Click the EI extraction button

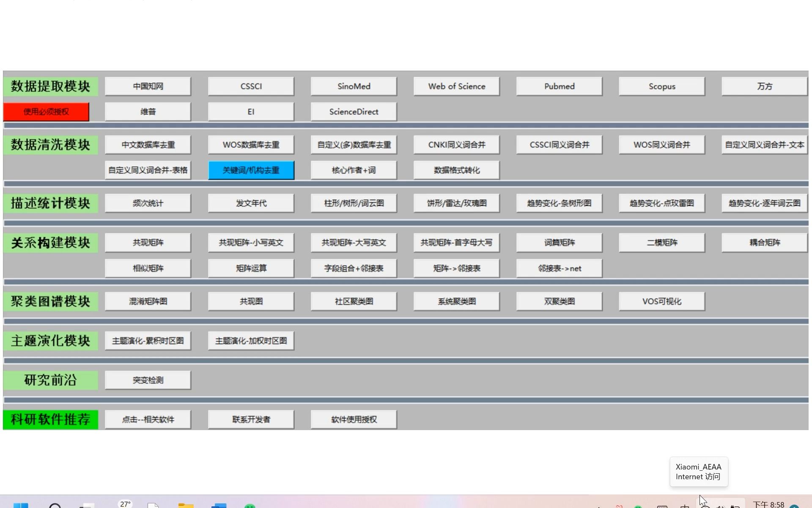(x=251, y=112)
